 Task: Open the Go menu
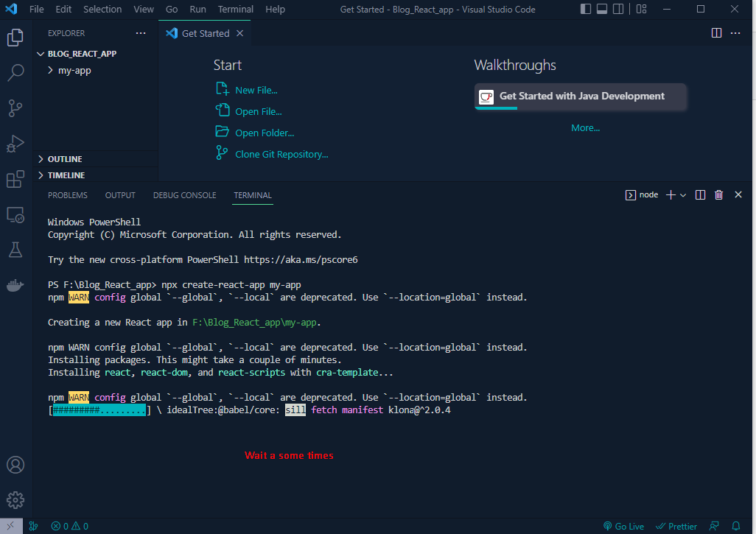pos(172,9)
